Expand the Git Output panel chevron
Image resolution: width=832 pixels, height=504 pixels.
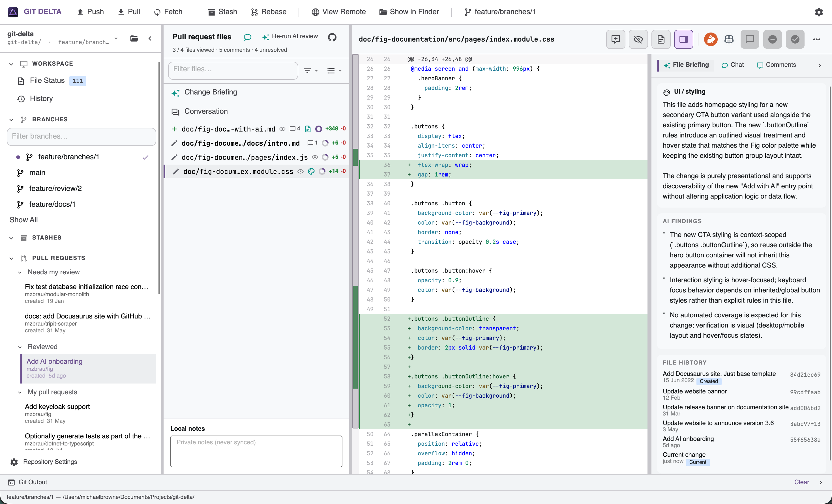[x=820, y=483]
